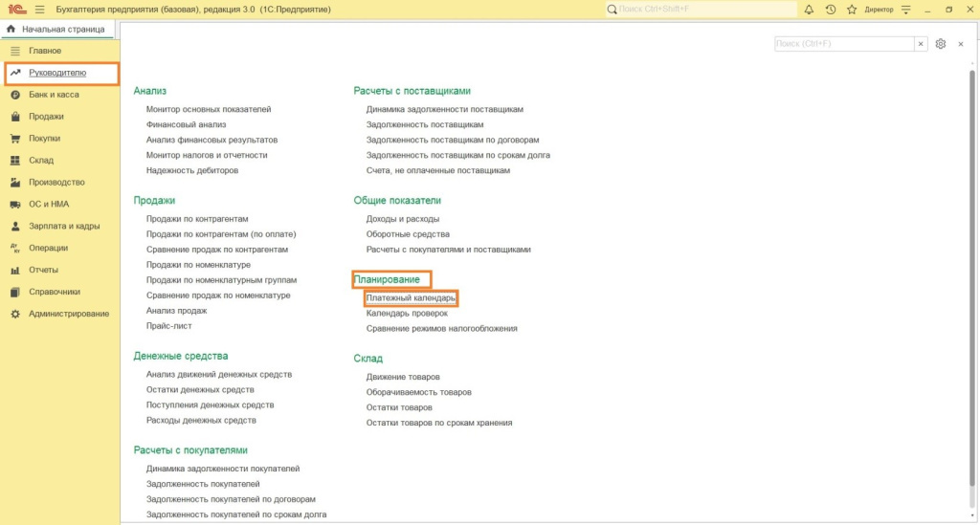Open favorites star icon
The height and width of the screenshot is (525, 980).
click(x=851, y=10)
